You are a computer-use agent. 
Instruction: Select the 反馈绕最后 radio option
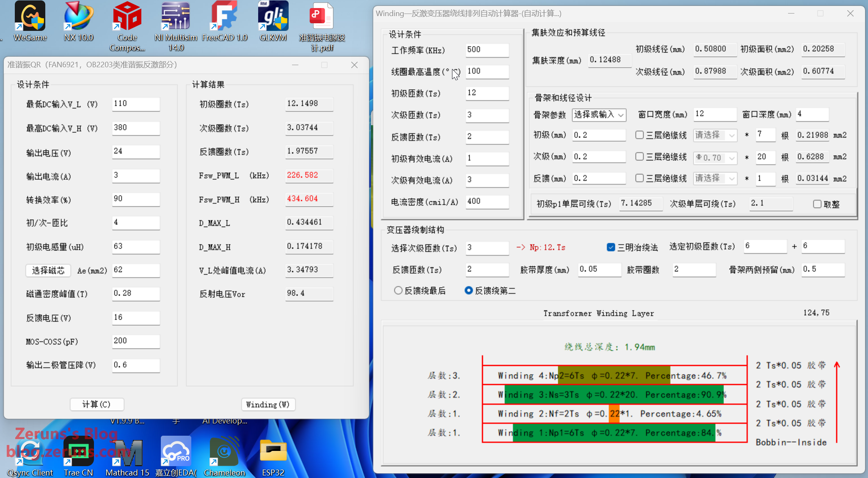pyautogui.click(x=398, y=291)
